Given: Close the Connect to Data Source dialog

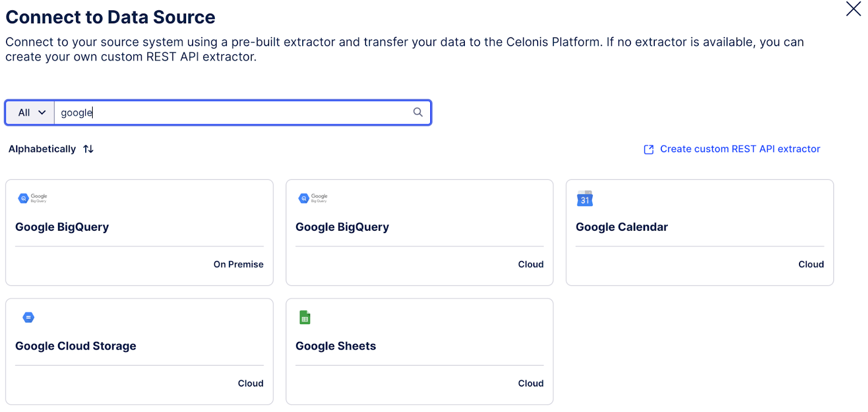Looking at the screenshot, I should pos(853,9).
